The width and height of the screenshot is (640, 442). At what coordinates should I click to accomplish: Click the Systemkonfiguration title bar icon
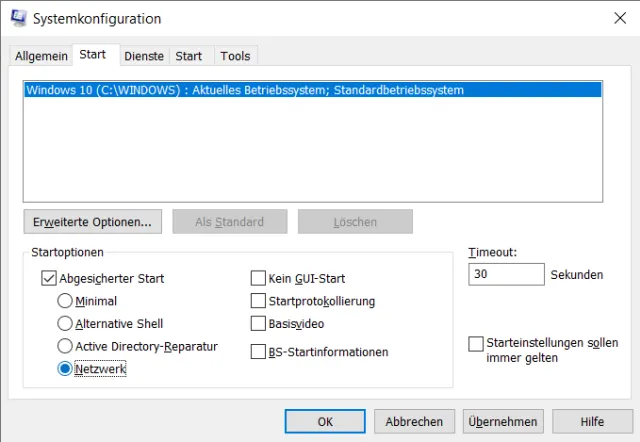[x=17, y=19]
